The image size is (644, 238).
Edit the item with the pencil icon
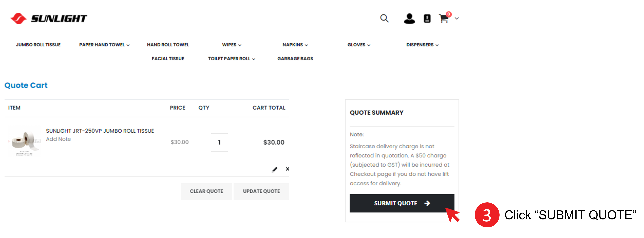coord(275,169)
